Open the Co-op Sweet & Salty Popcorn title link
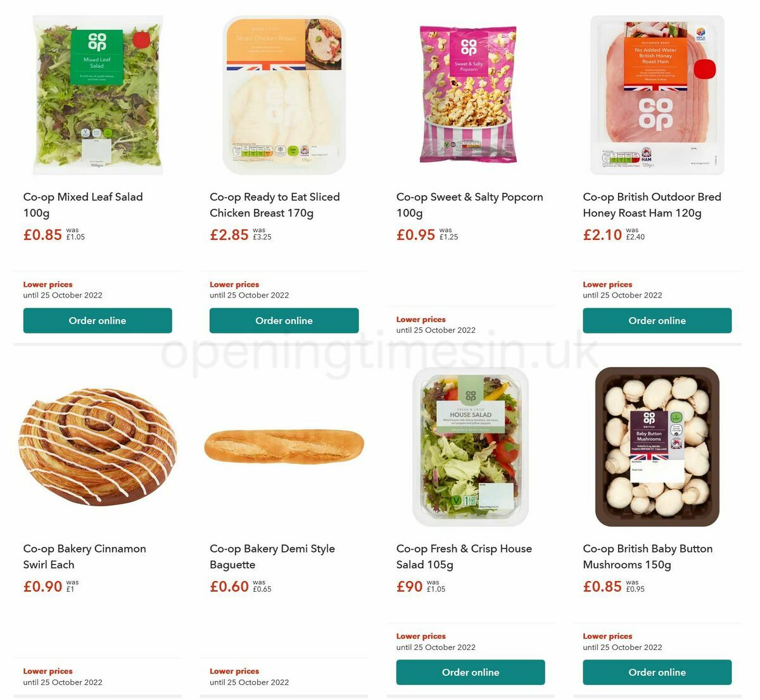 (469, 205)
